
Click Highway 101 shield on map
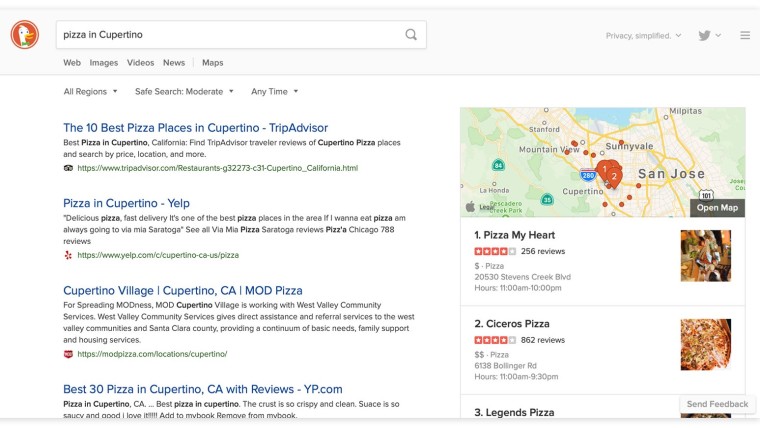pos(706,195)
